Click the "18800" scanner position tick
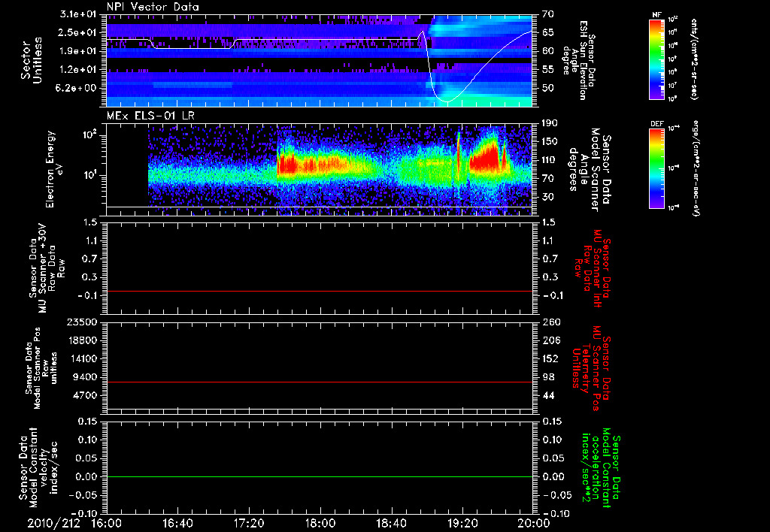 (82, 340)
